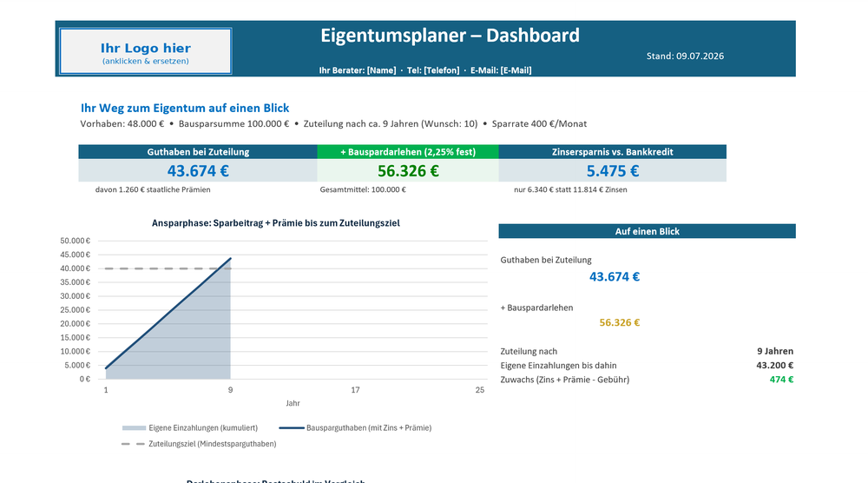Select the chart title 'Ansparphase: Sparbeitrag + Prämie'
The height and width of the screenshot is (483, 868).
pos(276,223)
